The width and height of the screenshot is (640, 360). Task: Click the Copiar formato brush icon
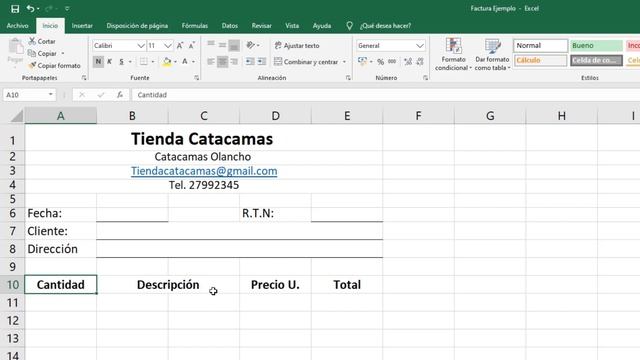click(x=32, y=65)
